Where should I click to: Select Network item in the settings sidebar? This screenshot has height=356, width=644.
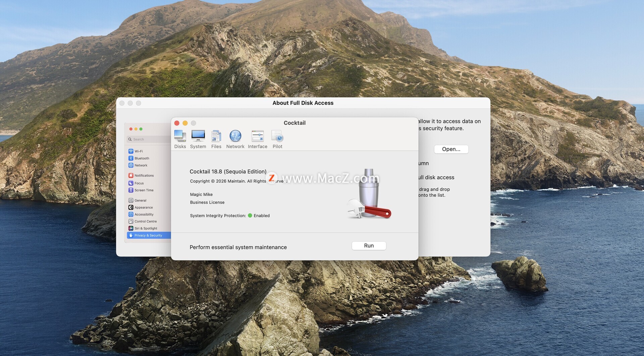[x=141, y=165]
